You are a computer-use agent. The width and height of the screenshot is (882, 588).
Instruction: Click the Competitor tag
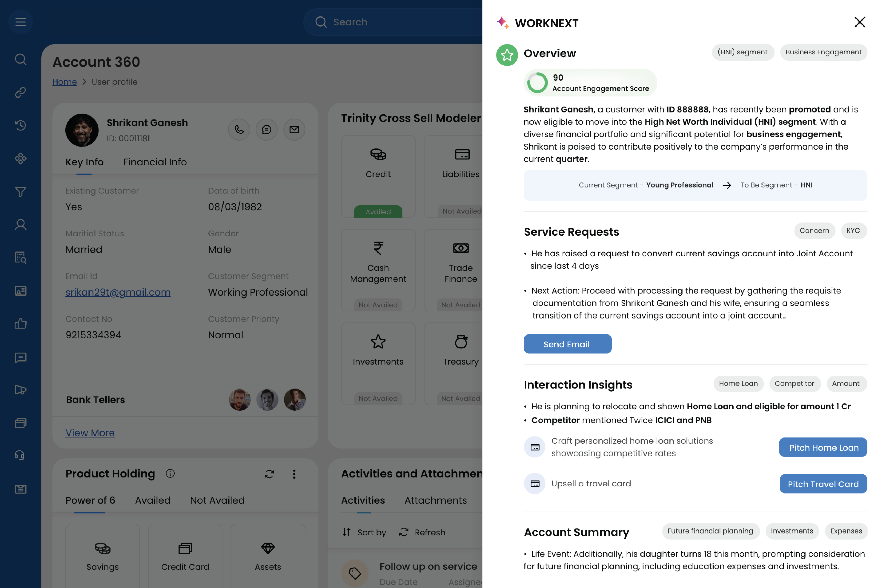(795, 384)
